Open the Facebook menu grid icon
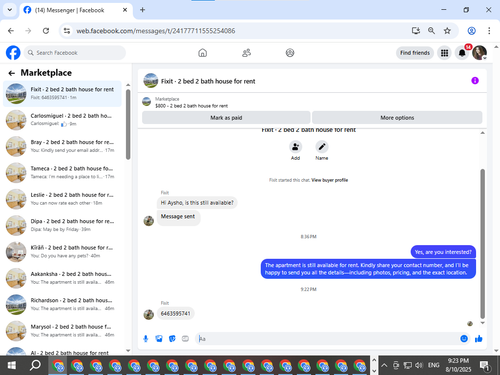The image size is (500, 375). 444,53
